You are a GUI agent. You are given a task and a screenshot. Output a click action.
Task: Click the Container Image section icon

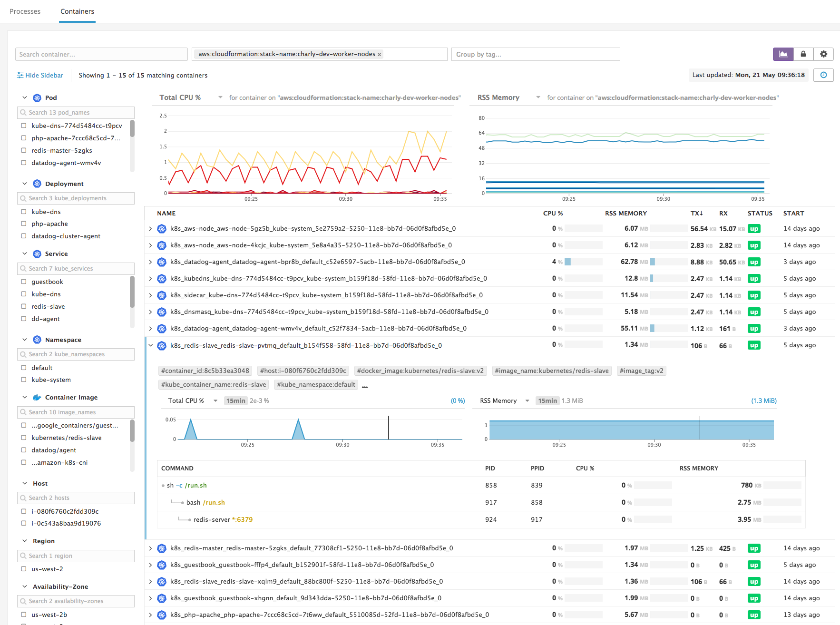pyautogui.click(x=37, y=397)
